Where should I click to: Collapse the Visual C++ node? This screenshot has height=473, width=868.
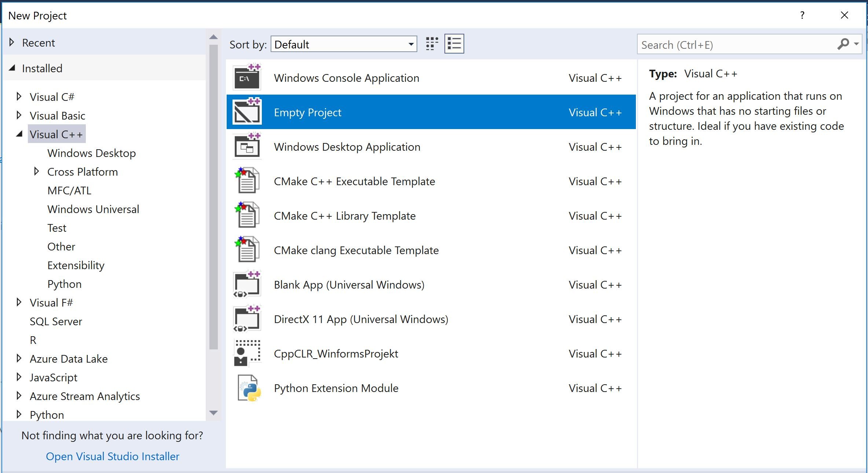19,135
